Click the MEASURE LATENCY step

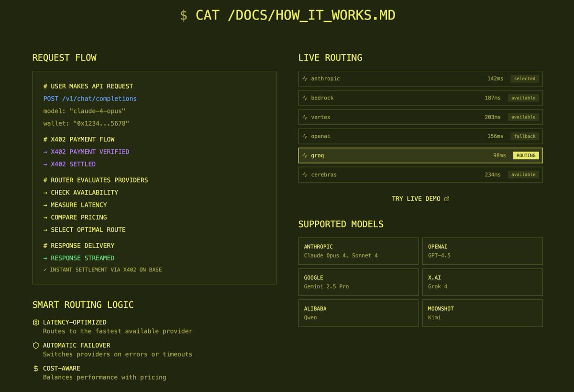pyautogui.click(x=75, y=205)
